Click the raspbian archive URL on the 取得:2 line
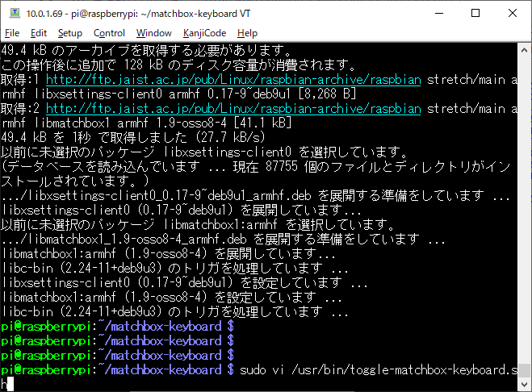The image size is (532, 392). (233, 109)
